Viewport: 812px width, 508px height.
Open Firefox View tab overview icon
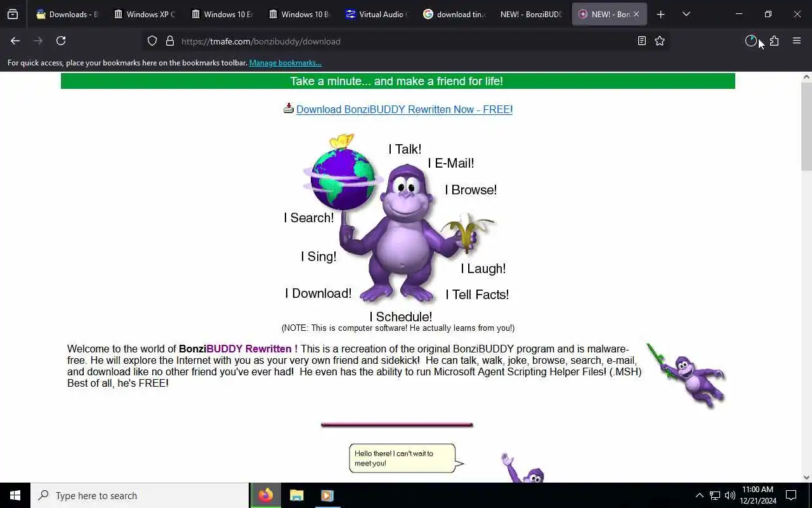point(13,14)
